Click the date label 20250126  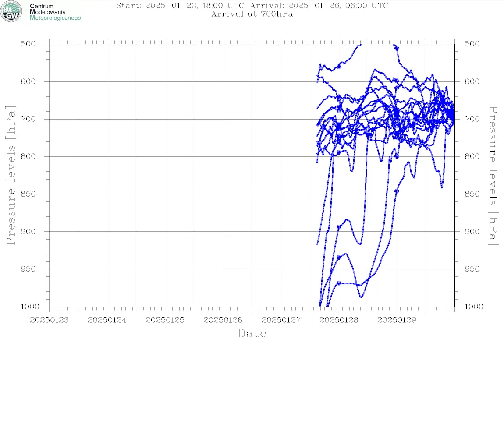(223, 320)
